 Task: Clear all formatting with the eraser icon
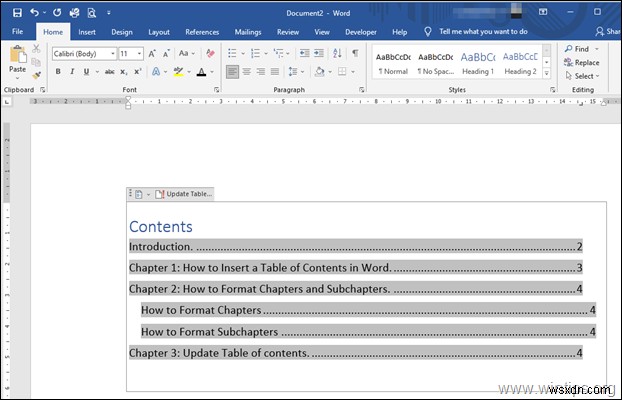tap(210, 53)
